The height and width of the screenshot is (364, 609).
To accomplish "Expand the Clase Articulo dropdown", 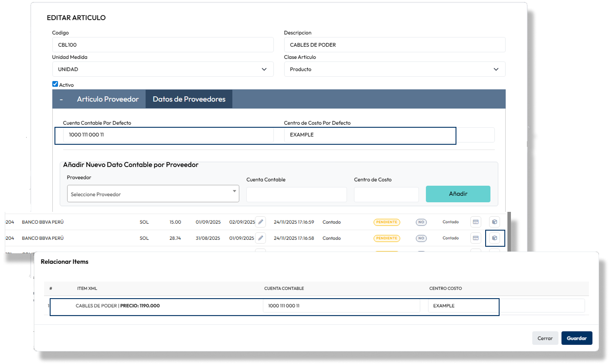I will (395, 69).
